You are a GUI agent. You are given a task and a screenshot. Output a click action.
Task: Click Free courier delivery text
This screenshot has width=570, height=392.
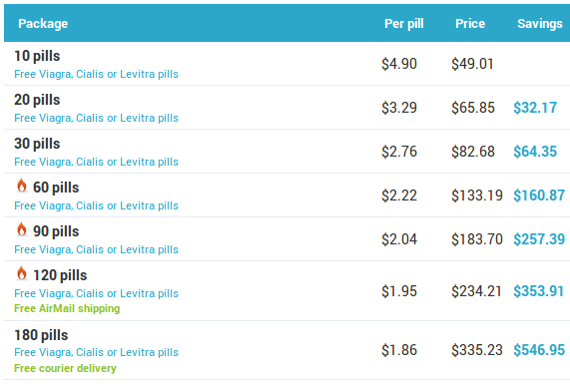point(65,368)
